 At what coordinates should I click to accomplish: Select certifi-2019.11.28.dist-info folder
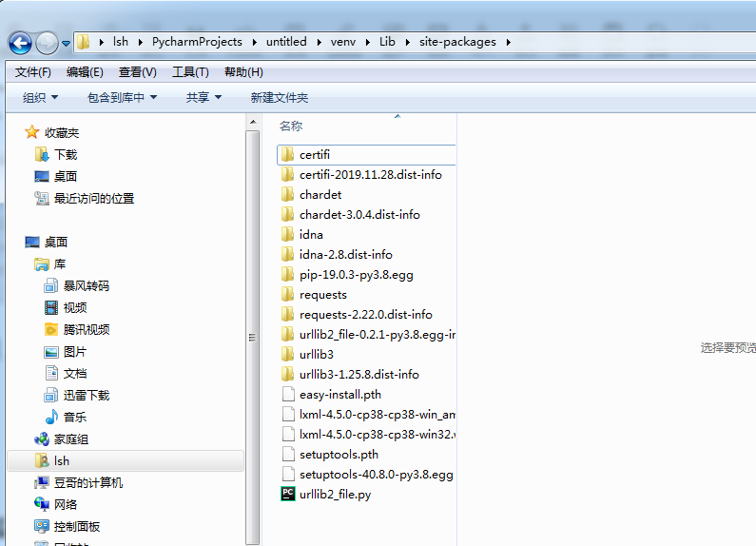(x=361, y=175)
